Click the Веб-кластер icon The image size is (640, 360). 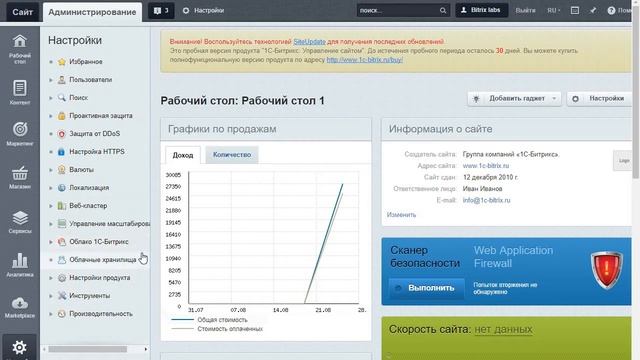pos(62,206)
